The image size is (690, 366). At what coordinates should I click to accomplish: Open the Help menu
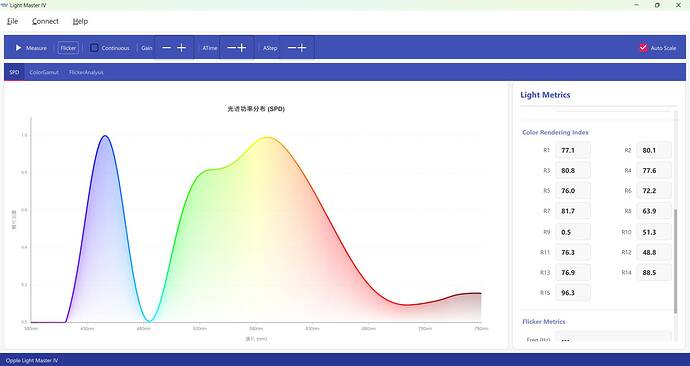pyautogui.click(x=80, y=21)
